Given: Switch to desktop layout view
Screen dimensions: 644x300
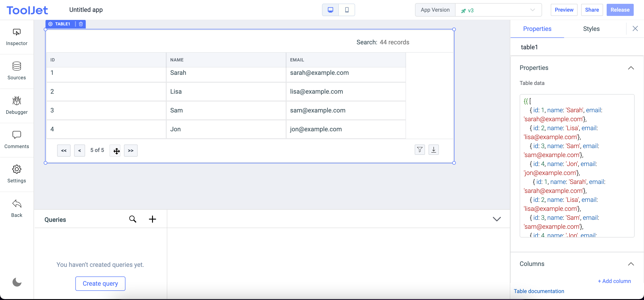Looking at the screenshot, I should [330, 10].
